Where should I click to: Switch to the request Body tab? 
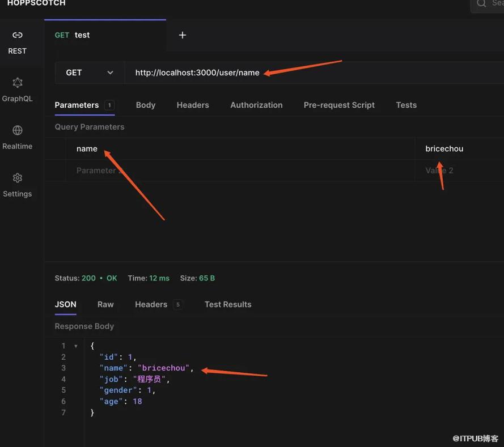[146, 105]
